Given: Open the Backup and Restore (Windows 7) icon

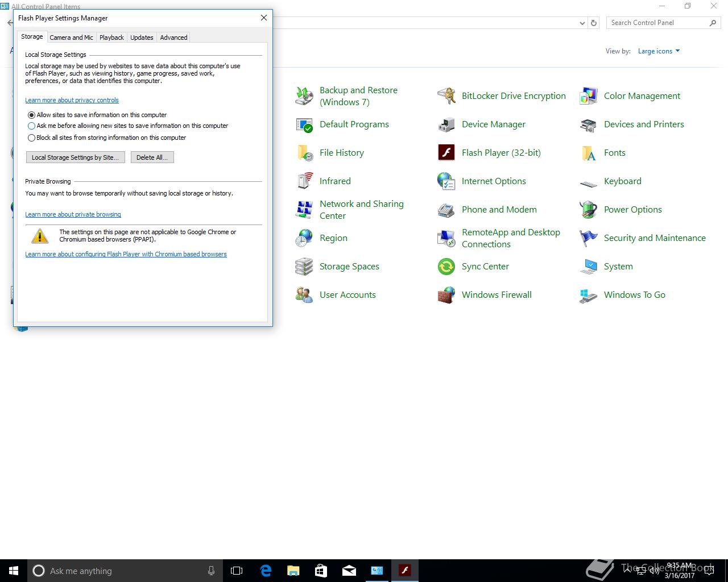Looking at the screenshot, I should [304, 96].
